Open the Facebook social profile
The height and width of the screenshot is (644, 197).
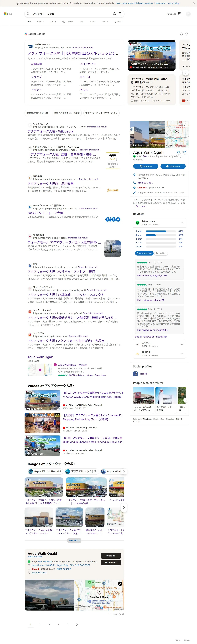click(x=141, y=374)
